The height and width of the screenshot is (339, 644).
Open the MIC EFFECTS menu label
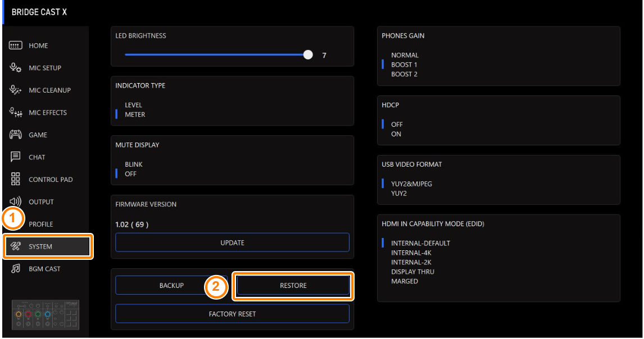click(x=48, y=112)
